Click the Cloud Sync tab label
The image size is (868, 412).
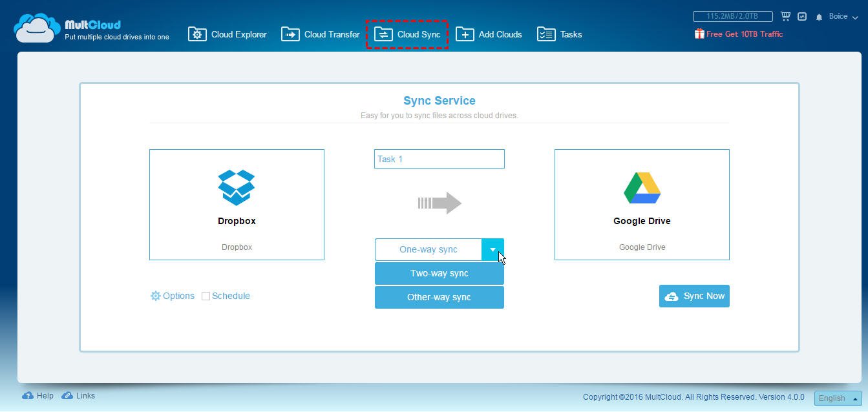419,34
